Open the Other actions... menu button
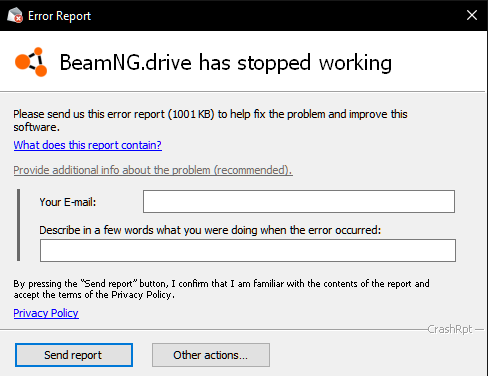This screenshot has width=488, height=376. (x=211, y=355)
